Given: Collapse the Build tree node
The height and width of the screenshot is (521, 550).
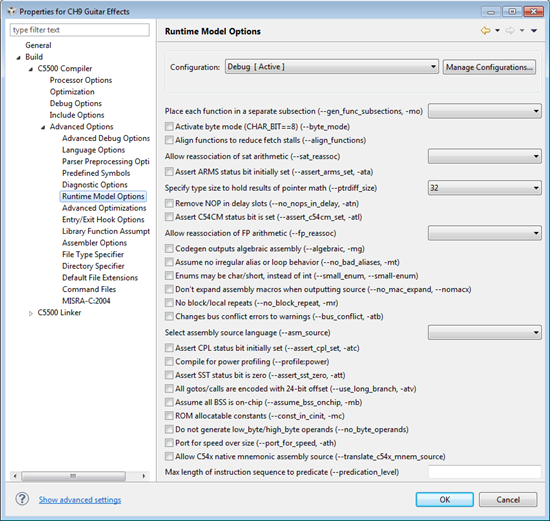Looking at the screenshot, I should click(18, 58).
